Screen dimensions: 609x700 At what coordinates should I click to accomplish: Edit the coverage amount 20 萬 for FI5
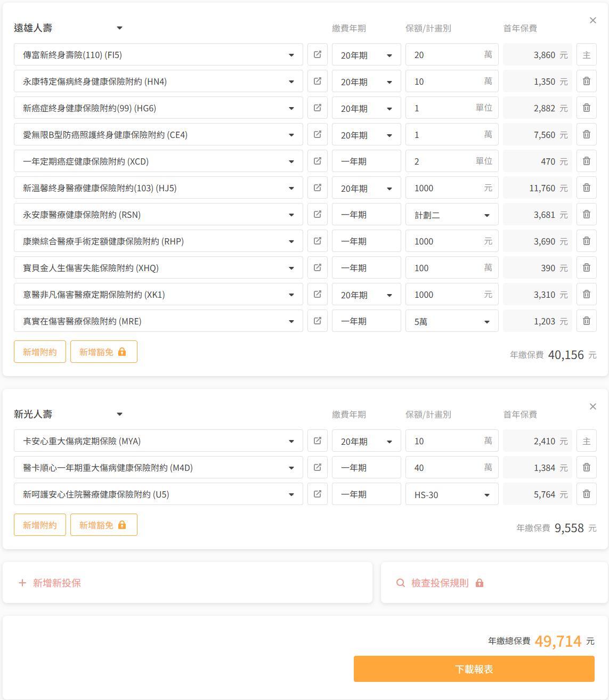pyautogui.click(x=452, y=54)
